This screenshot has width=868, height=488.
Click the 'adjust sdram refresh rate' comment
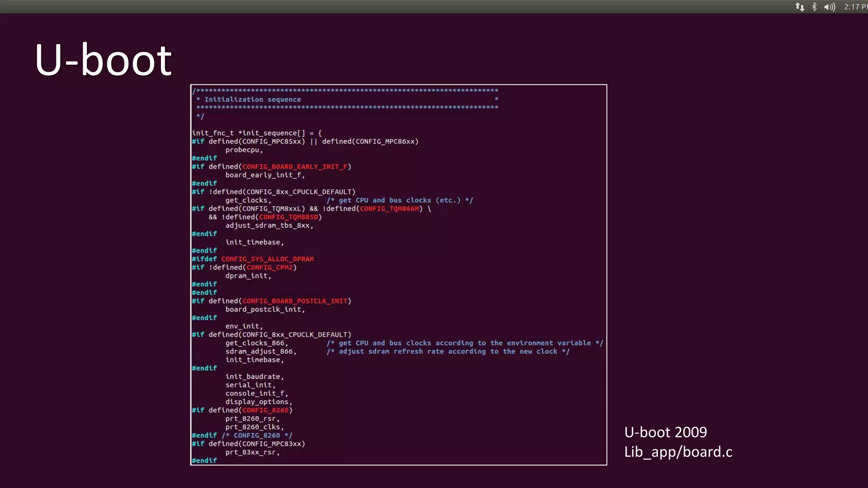pos(448,352)
